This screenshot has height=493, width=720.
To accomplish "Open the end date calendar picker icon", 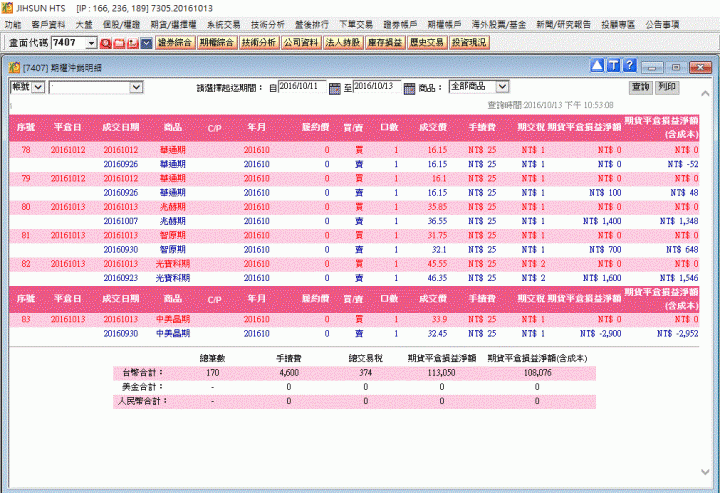I will point(409,88).
